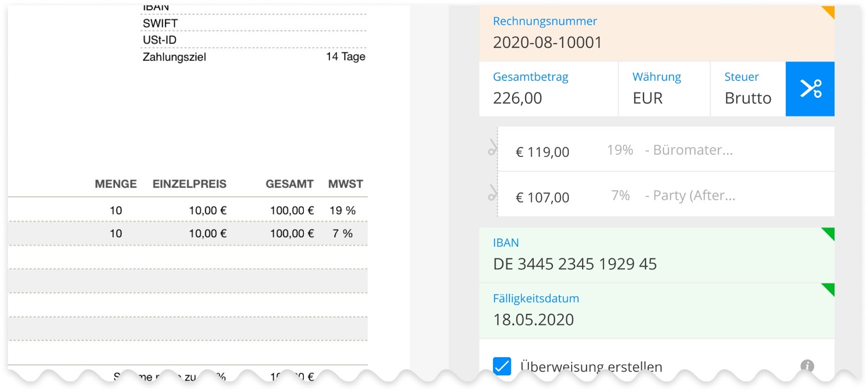Click the 14 Tage value in the invoice
This screenshot has width=868, height=392.
(x=346, y=56)
